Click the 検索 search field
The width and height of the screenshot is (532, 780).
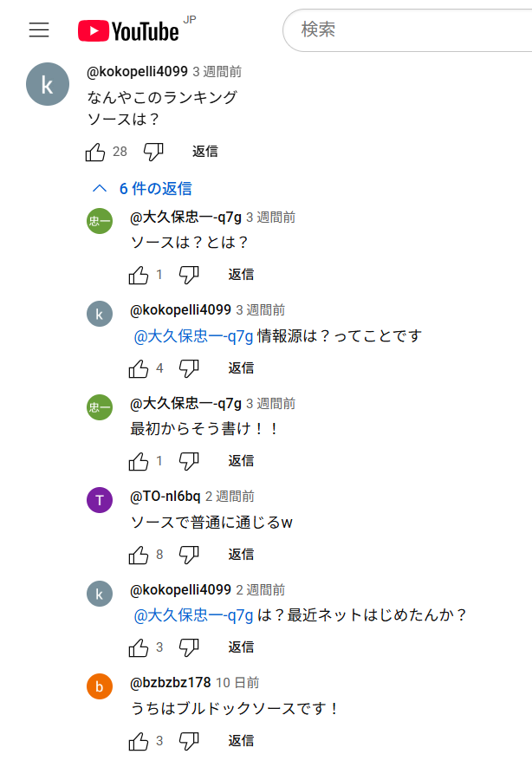tap(407, 30)
